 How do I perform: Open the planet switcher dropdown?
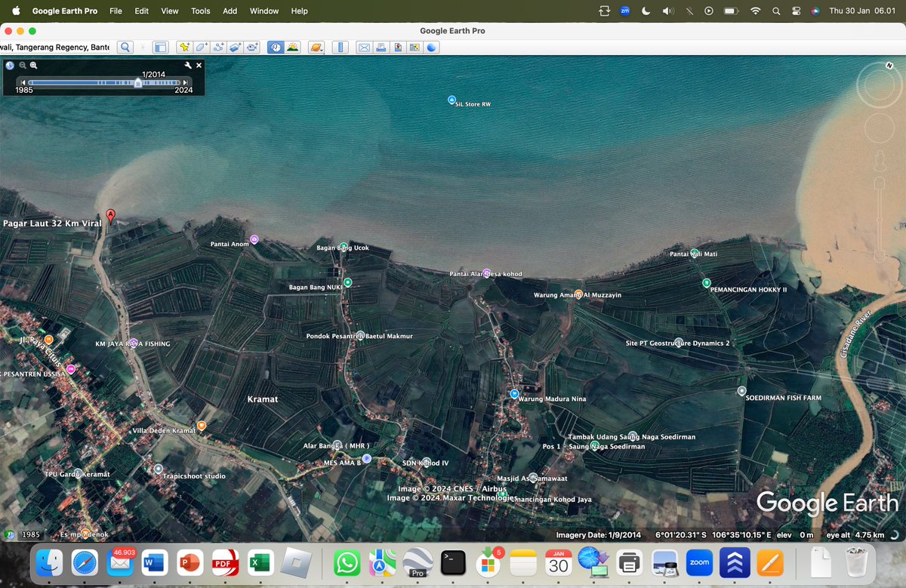[316, 47]
